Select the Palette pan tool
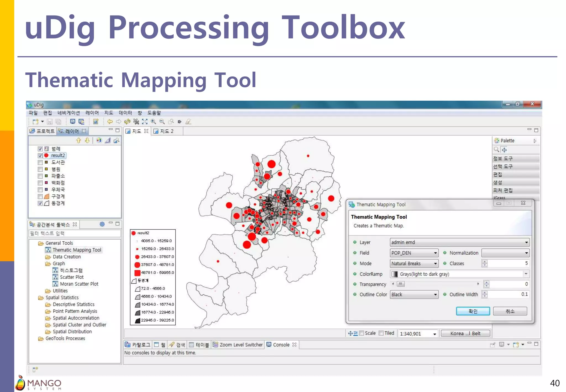 coord(504,150)
